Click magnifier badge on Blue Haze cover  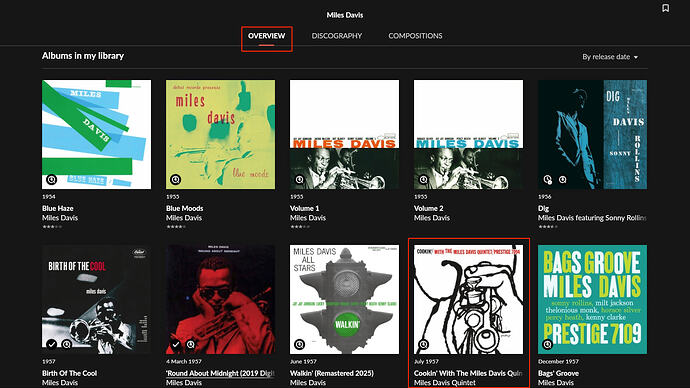click(x=51, y=179)
